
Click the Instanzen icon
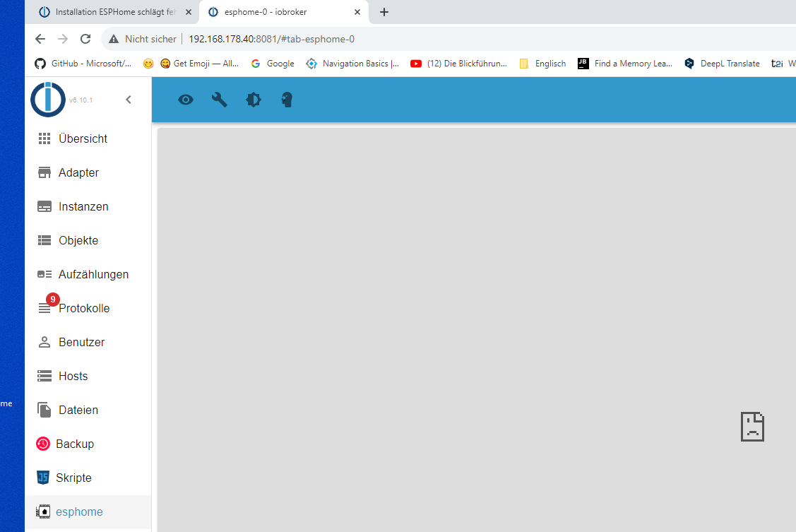(44, 206)
